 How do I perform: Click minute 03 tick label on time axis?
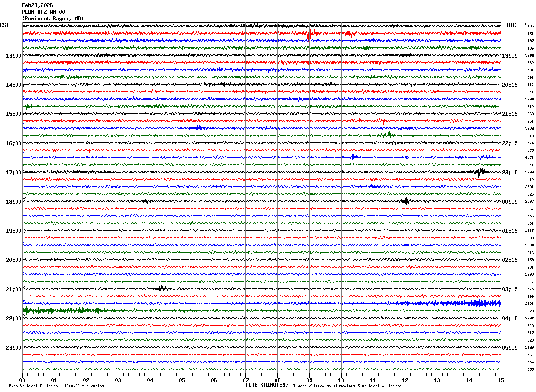[x=118, y=380]
